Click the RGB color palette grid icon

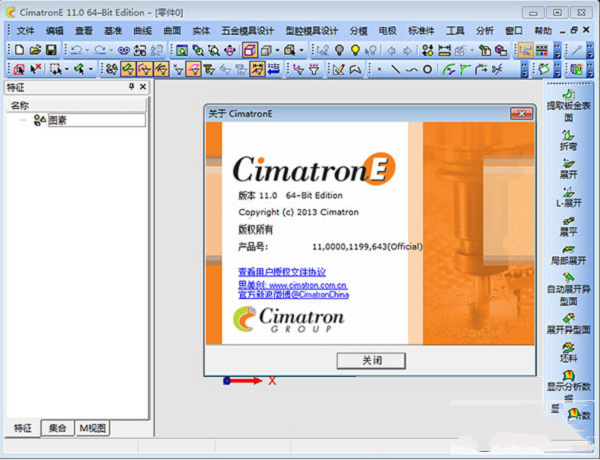[541, 50]
